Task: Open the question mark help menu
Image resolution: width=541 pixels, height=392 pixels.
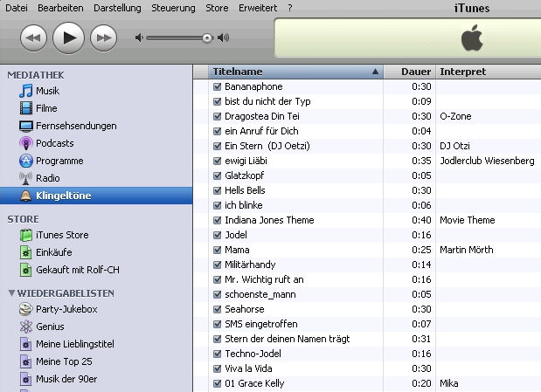Action: click(290, 8)
